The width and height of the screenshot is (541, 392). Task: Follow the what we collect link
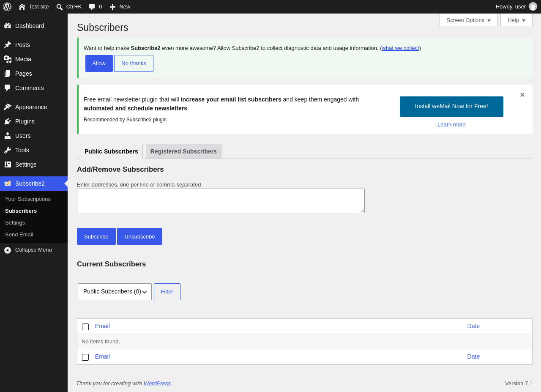click(400, 48)
